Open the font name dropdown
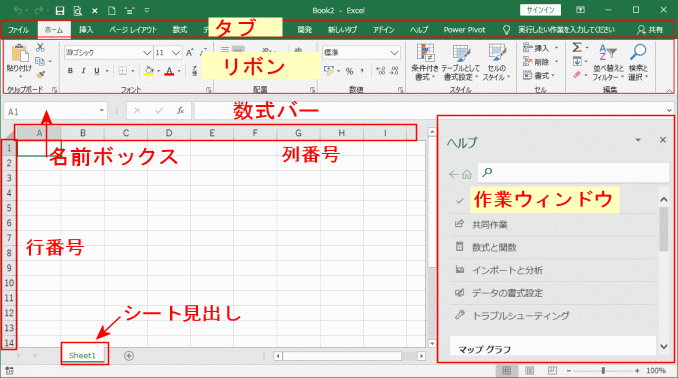Viewport: 678px width, 378px height. (x=147, y=53)
